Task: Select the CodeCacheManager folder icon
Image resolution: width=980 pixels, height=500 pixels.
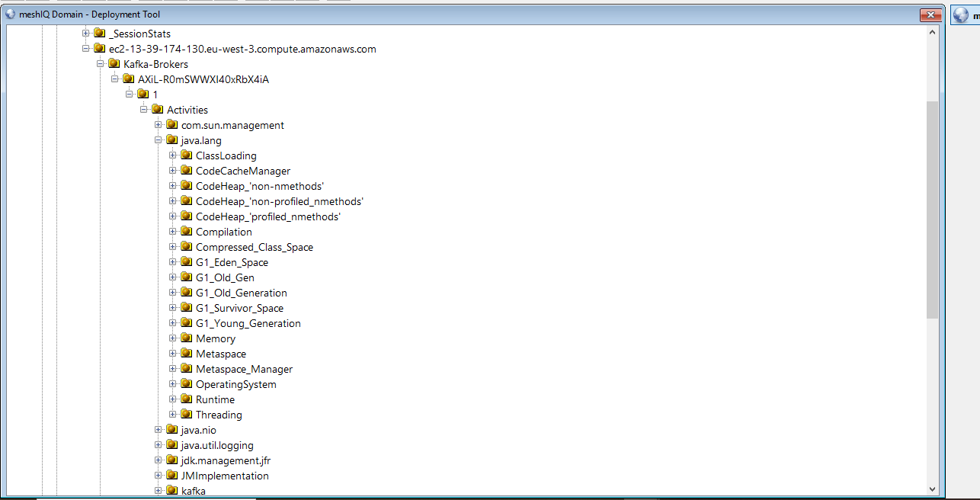Action: point(187,171)
